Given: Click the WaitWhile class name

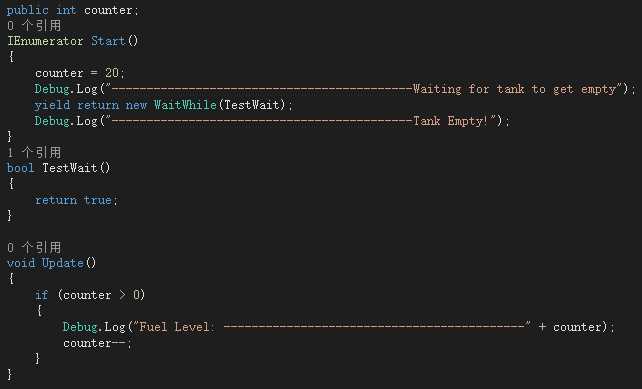Looking at the screenshot, I should [185, 105].
